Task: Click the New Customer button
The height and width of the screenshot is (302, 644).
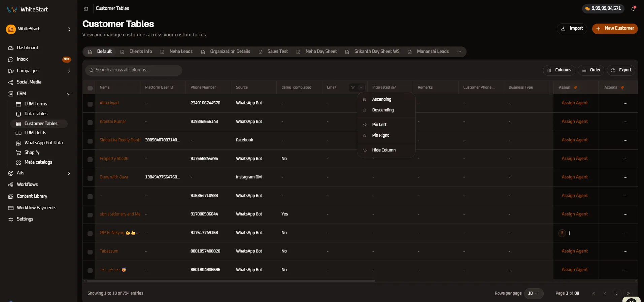Action: tap(615, 29)
